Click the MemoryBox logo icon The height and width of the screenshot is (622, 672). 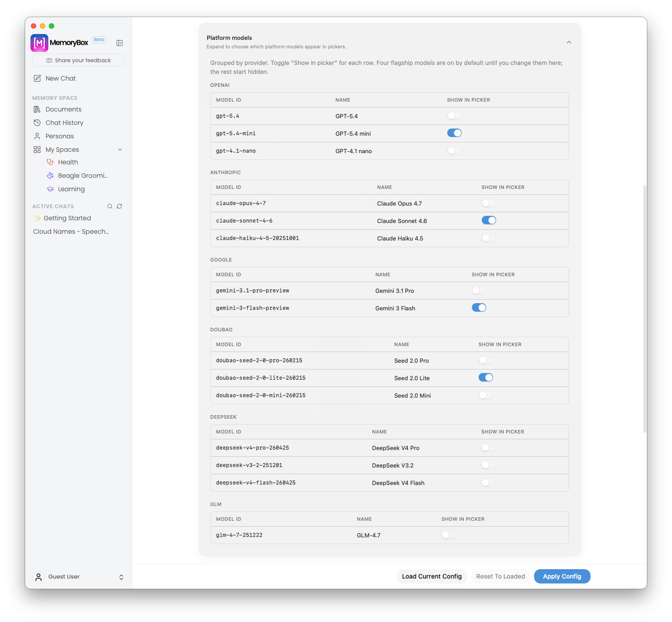(39, 43)
